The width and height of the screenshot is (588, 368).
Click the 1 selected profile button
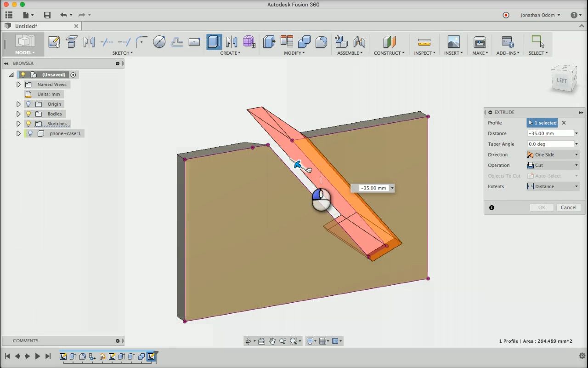click(x=542, y=123)
